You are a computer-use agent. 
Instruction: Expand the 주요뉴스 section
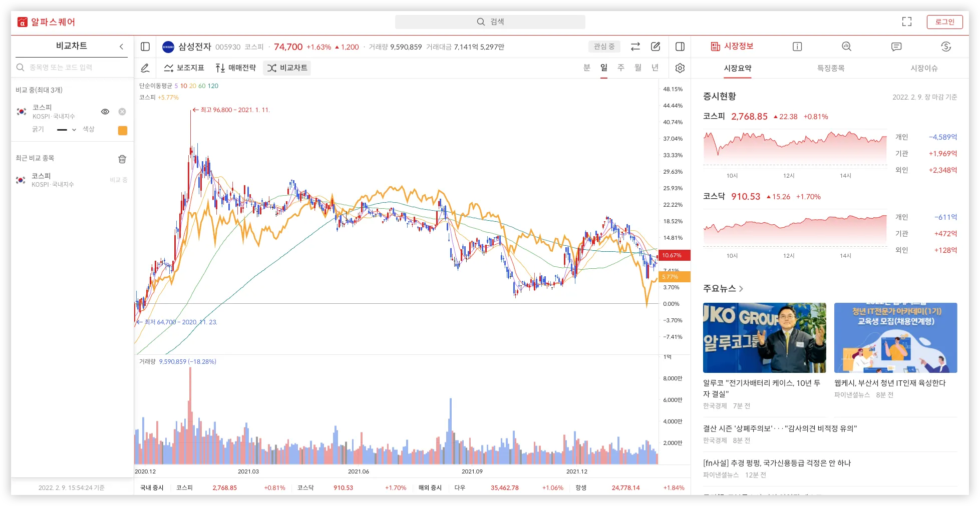pyautogui.click(x=723, y=288)
